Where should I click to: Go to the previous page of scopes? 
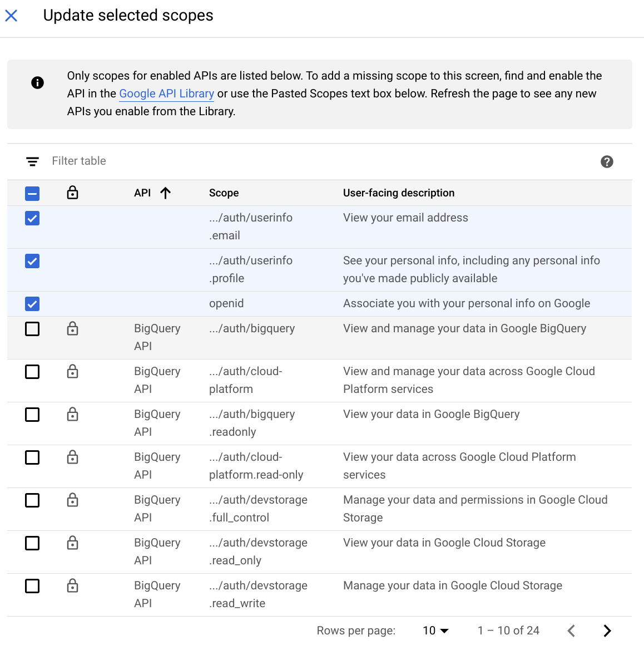[x=571, y=631]
